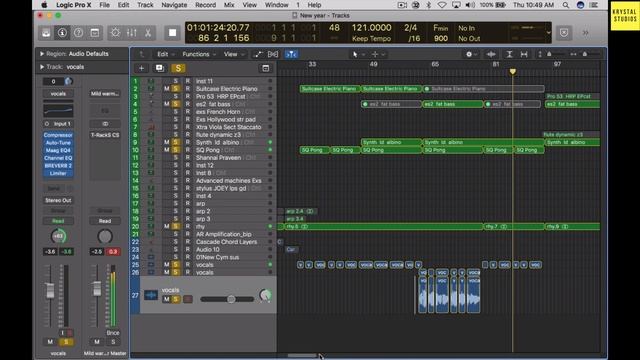Click the Stop transport button
This screenshot has width=640, height=360.
pos(172,33)
